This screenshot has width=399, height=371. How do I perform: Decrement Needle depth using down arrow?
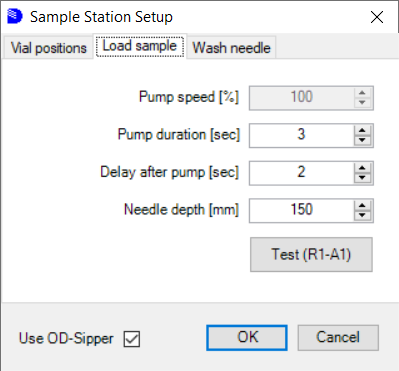pyautogui.click(x=362, y=215)
